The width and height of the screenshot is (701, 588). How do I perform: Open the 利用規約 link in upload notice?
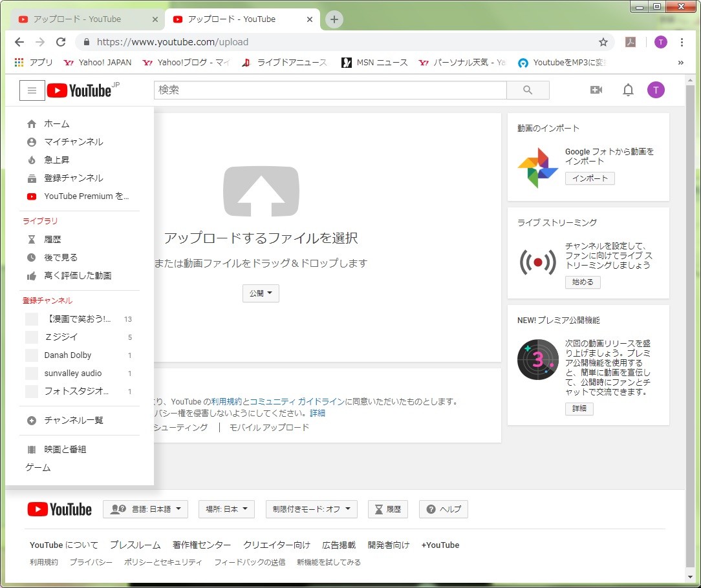click(x=226, y=402)
